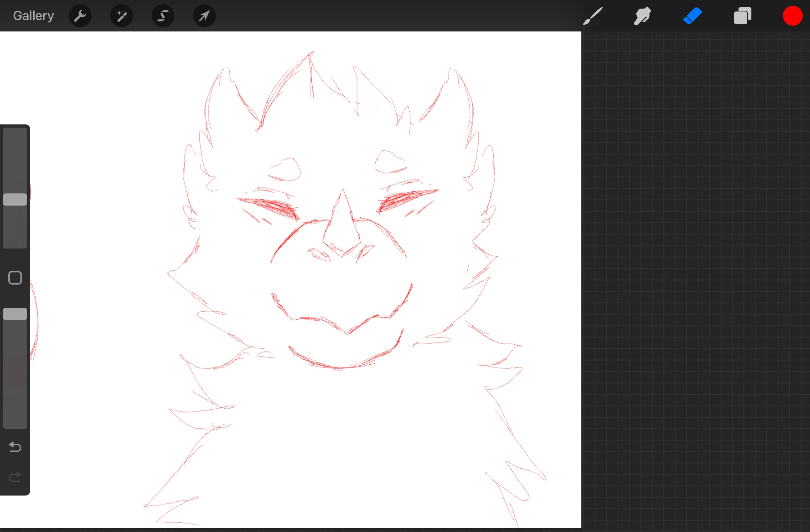
Task: Select the blue Eraser tool
Action: tap(692, 16)
